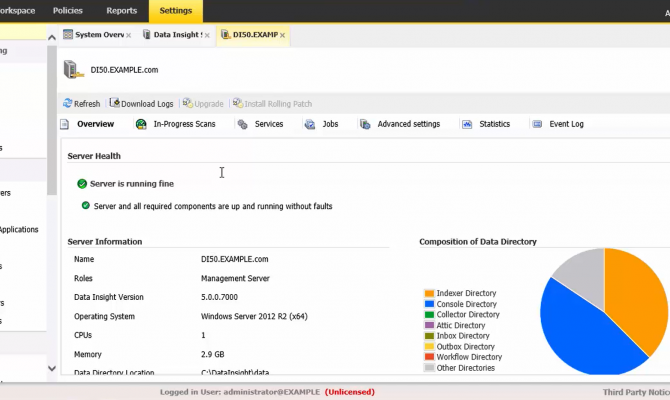
Task: Open the Overview section
Action: [95, 124]
